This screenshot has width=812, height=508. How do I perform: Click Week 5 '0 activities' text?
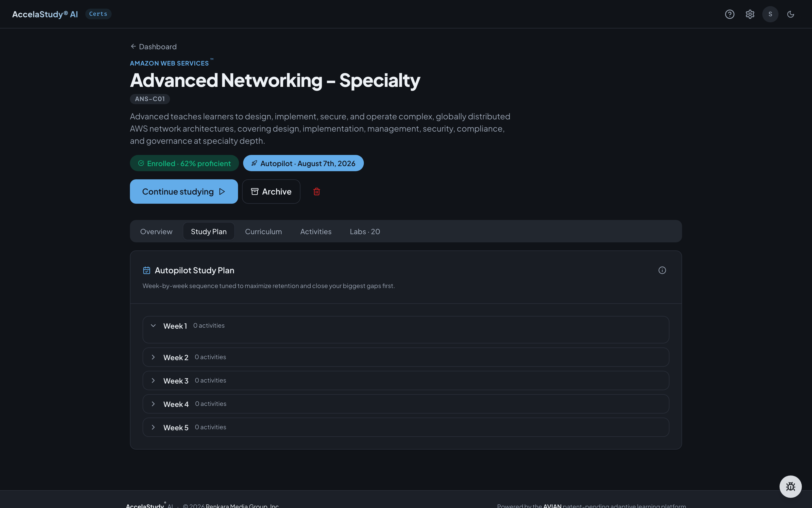coord(210,427)
